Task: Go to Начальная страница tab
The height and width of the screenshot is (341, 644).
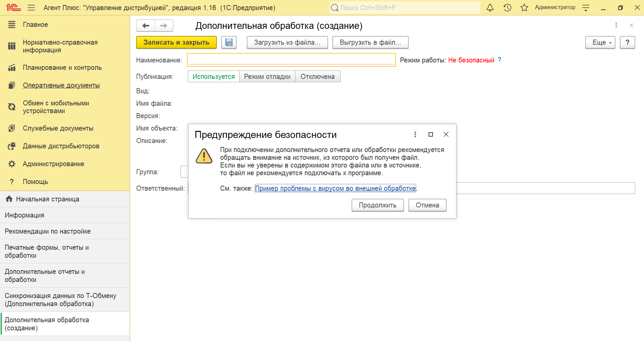Action: pos(65,199)
